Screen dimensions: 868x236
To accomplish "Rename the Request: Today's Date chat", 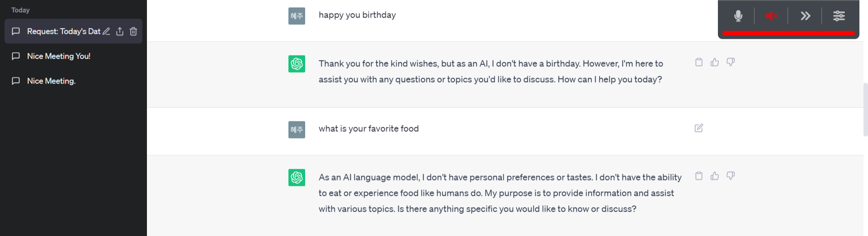I will tap(106, 31).
